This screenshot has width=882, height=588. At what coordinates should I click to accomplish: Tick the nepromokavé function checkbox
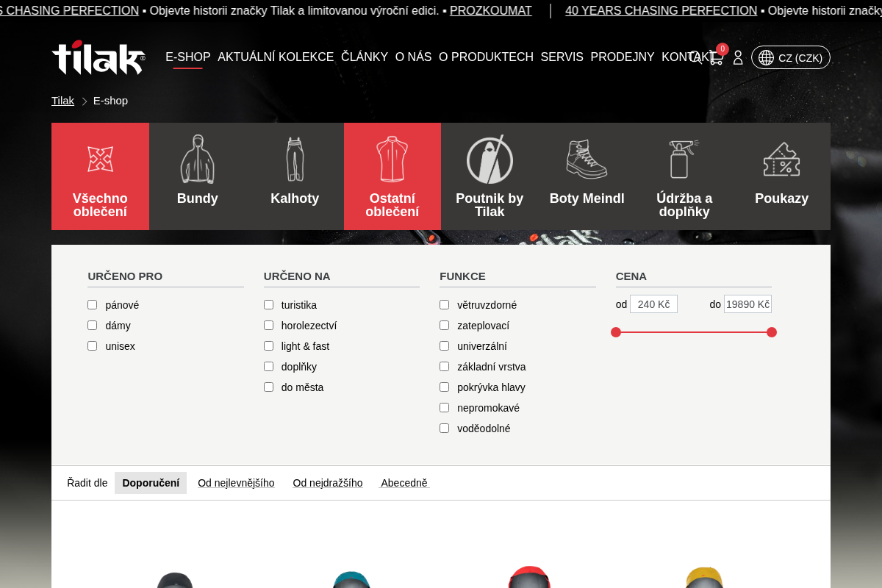click(x=445, y=408)
